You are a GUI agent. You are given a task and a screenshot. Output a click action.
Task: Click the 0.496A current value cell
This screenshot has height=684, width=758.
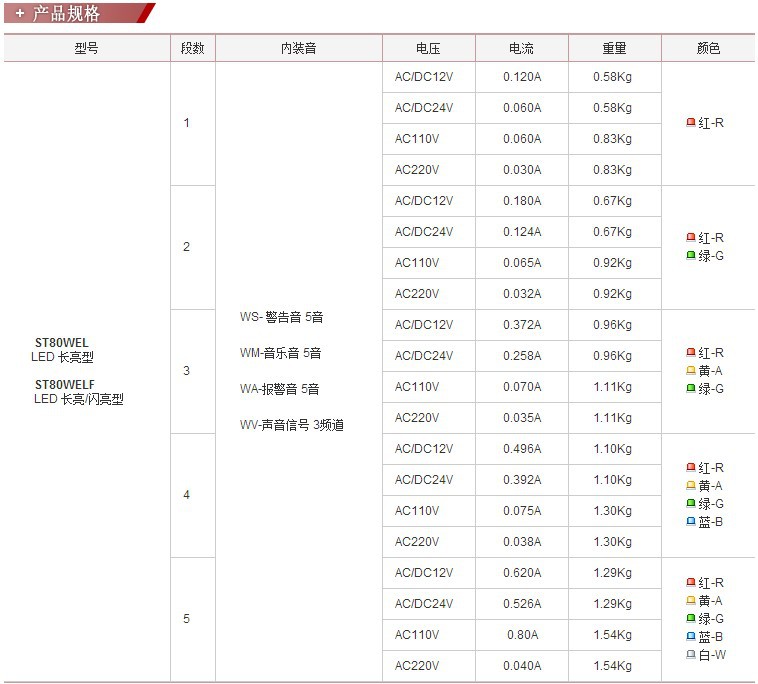[x=521, y=449]
